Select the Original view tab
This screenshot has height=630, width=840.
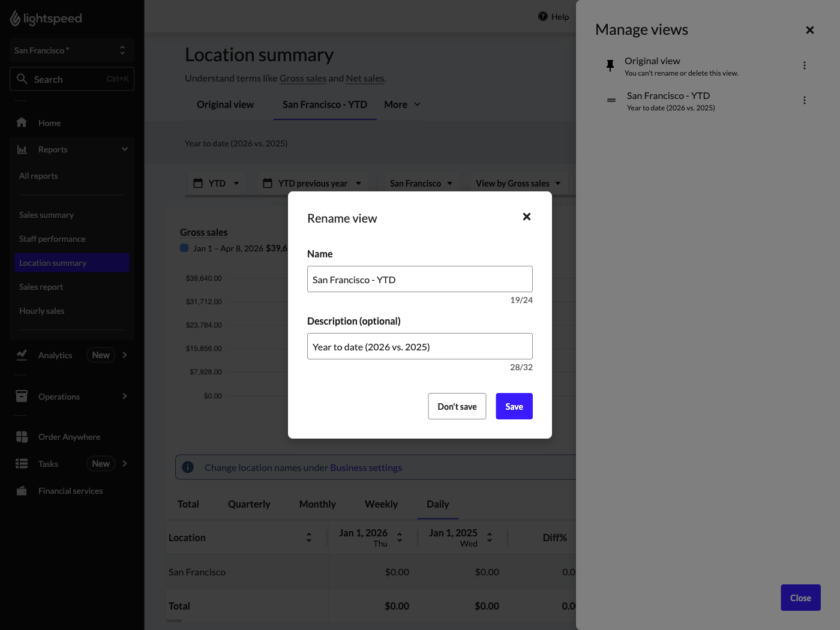tap(225, 104)
